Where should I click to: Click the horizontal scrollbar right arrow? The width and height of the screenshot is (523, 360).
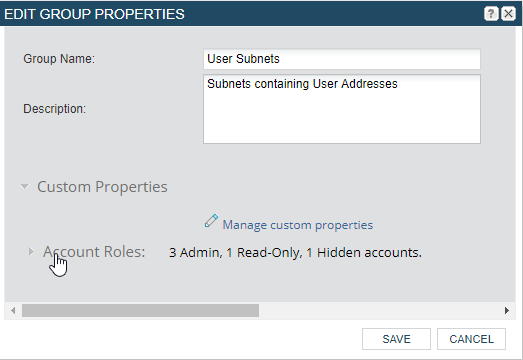pos(507,311)
